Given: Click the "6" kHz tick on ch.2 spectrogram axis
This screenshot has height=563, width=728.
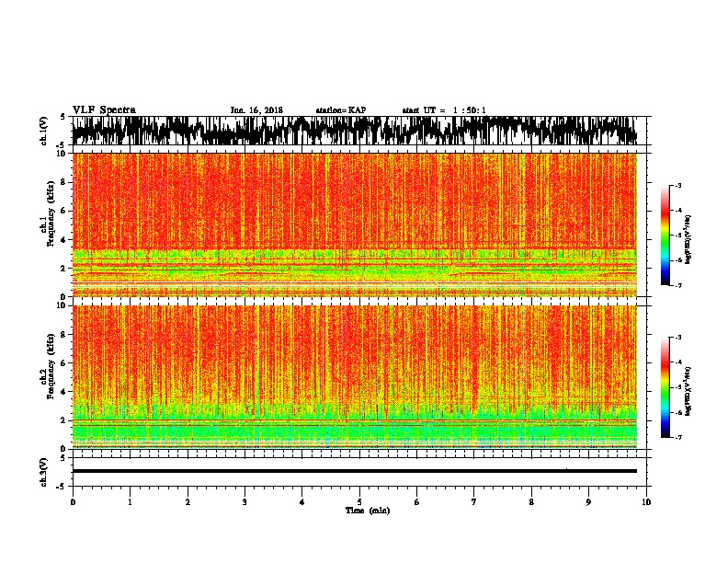Looking at the screenshot, I should click(x=64, y=362).
